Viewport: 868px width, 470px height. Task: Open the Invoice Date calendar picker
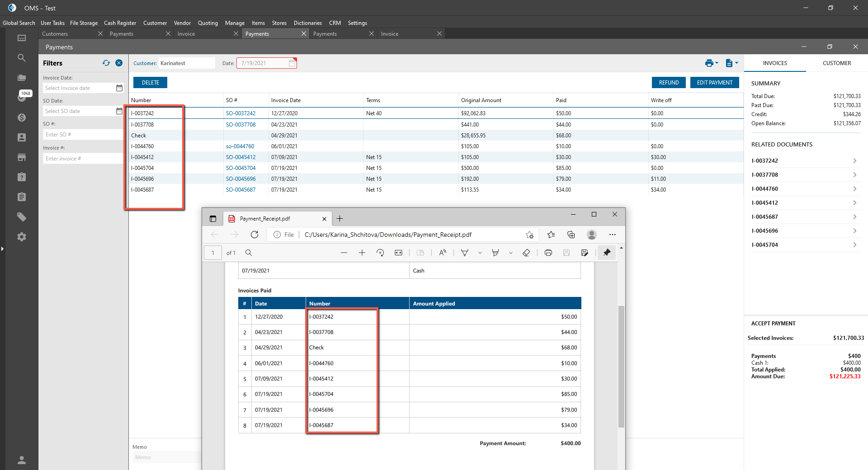(x=119, y=88)
